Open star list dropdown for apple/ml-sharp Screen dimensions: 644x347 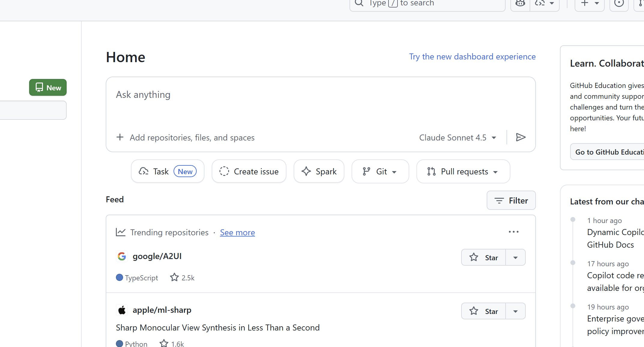pos(516,311)
